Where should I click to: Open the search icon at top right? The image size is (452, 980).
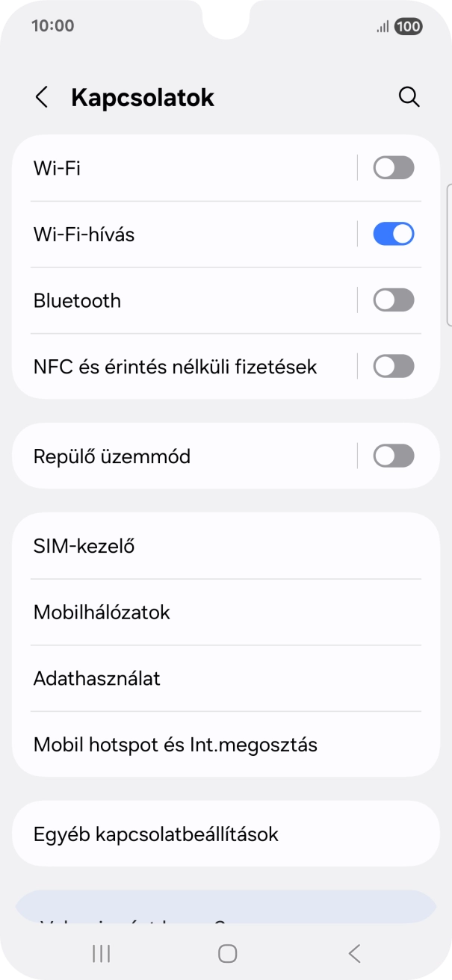[409, 97]
